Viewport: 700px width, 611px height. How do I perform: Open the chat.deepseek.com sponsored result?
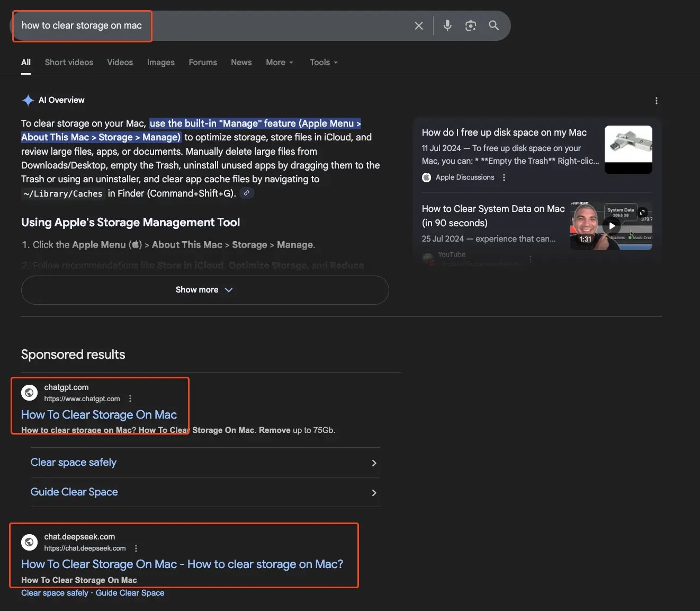182,564
